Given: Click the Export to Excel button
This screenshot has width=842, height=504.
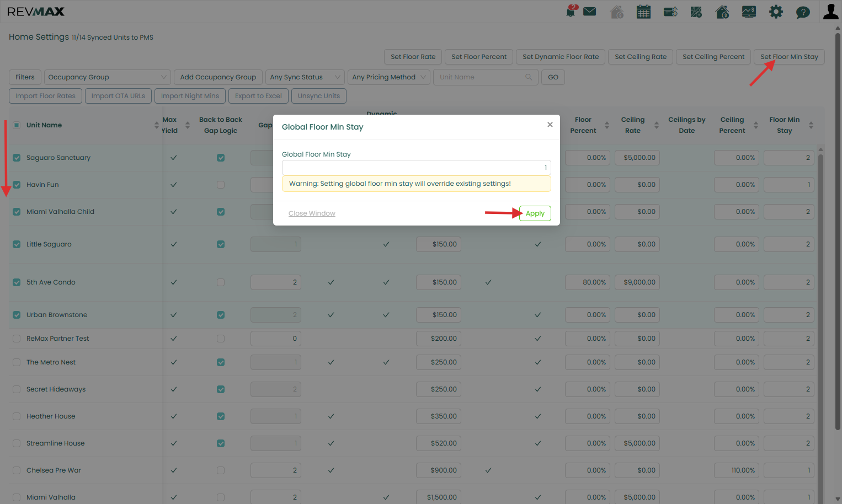Looking at the screenshot, I should coord(258,96).
